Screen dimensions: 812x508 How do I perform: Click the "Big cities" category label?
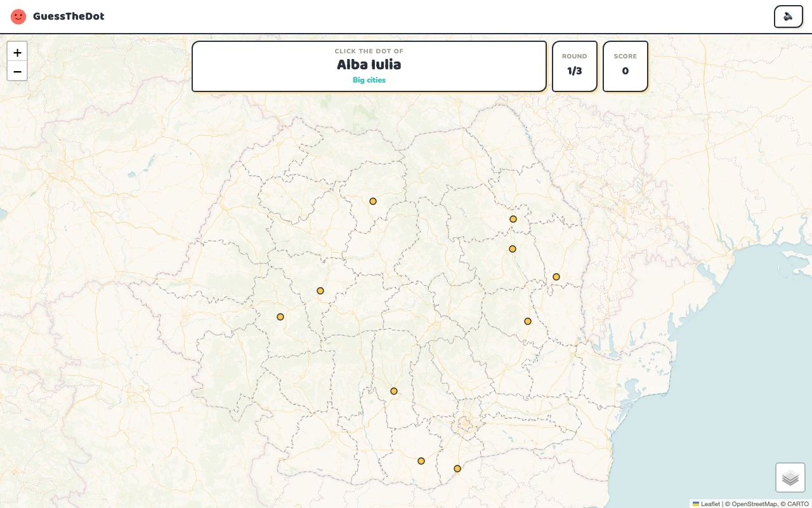pyautogui.click(x=369, y=80)
